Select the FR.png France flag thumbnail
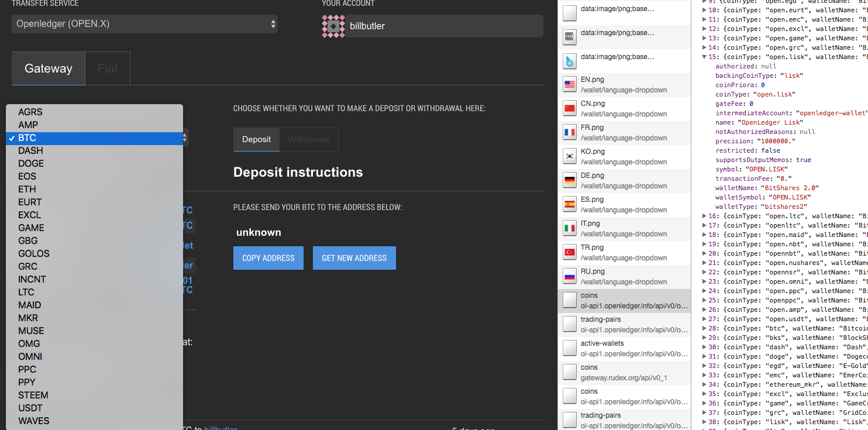Viewport: 868px width, 430px height. (570, 133)
